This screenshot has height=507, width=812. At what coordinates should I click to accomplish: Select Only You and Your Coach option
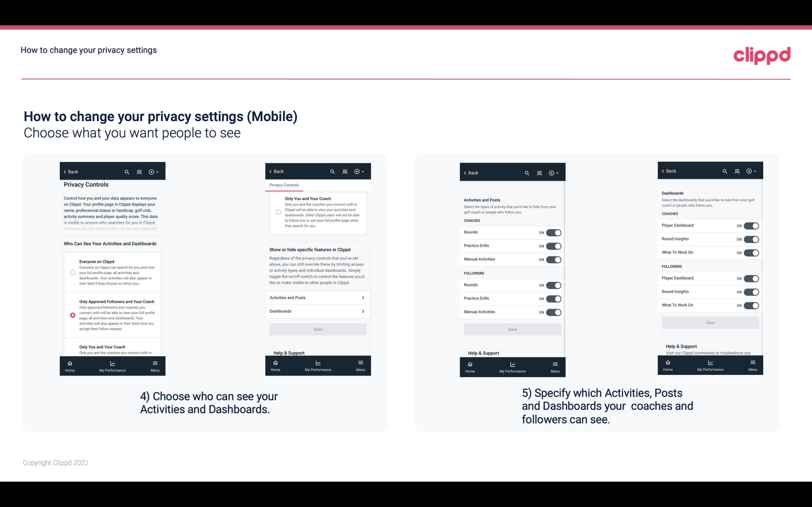tap(71, 349)
